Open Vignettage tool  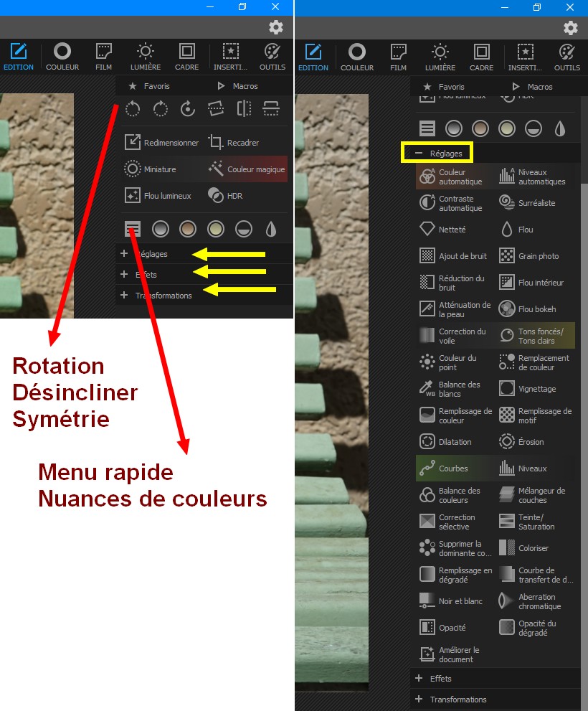(x=536, y=389)
